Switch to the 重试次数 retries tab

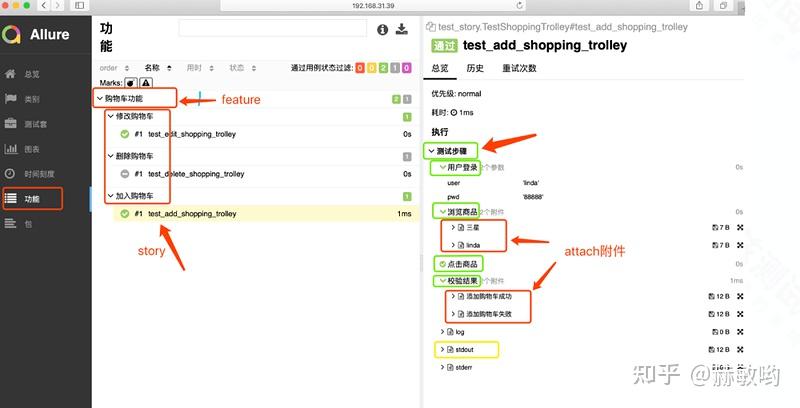pos(519,68)
